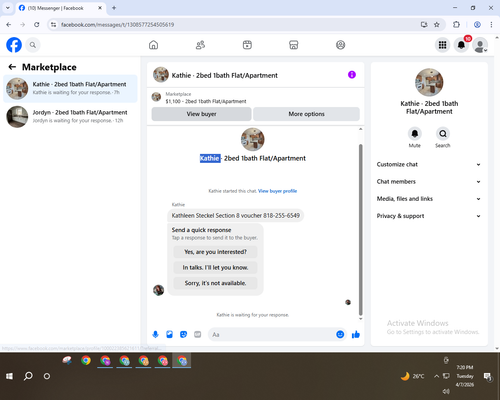Mute this conversation with the bell button
Image resolution: width=500 pixels, height=400 pixels.
415,134
